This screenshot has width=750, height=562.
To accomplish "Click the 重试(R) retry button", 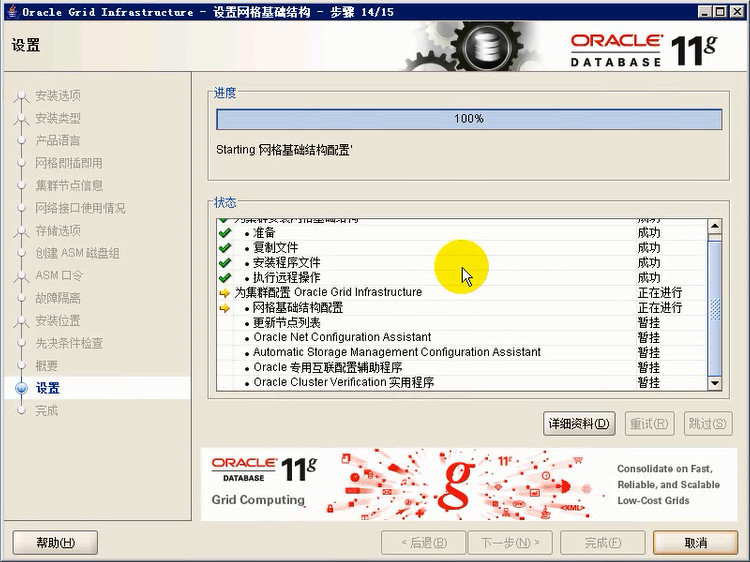I will click(x=649, y=424).
